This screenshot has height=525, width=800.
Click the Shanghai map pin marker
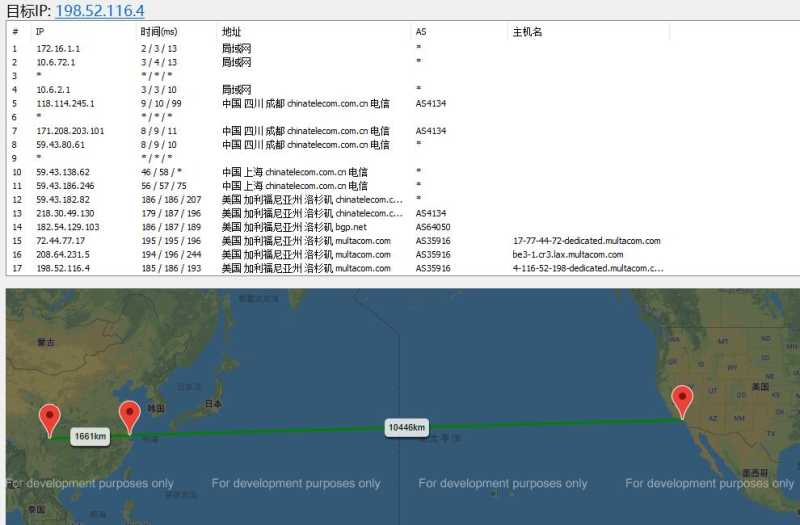point(130,417)
